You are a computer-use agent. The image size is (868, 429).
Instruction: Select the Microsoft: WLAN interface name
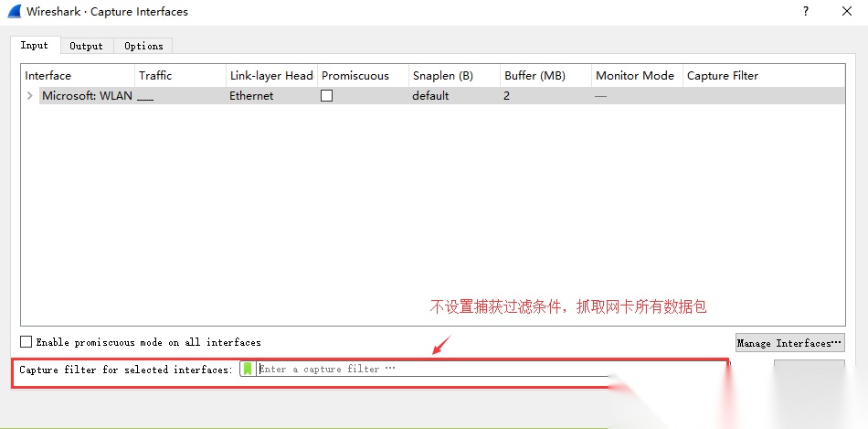click(x=87, y=96)
